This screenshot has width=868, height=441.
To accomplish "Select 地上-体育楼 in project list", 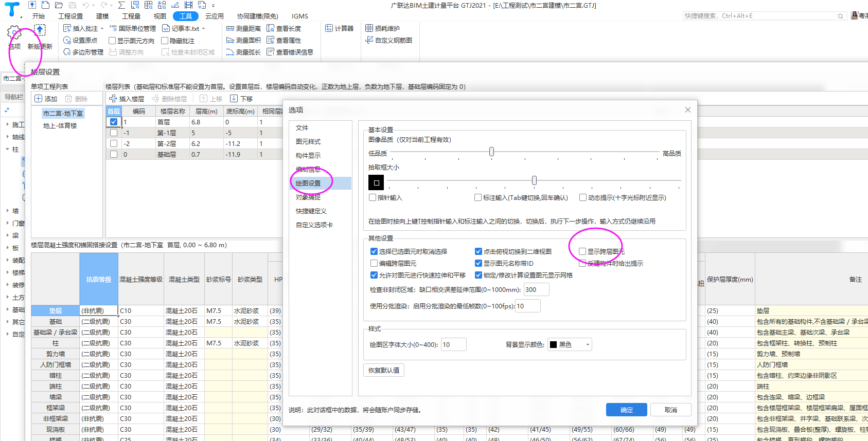I will 60,125.
